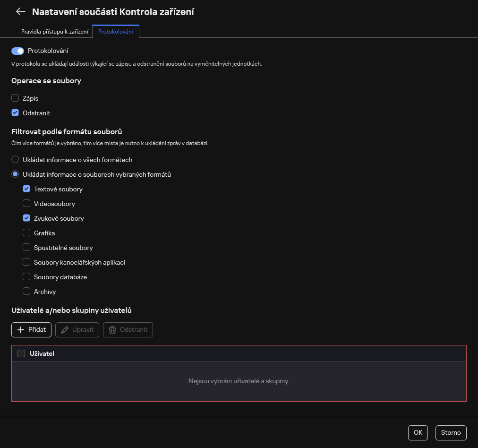Select the Uživatel header checkbox
This screenshot has height=448, width=478.
(21, 353)
